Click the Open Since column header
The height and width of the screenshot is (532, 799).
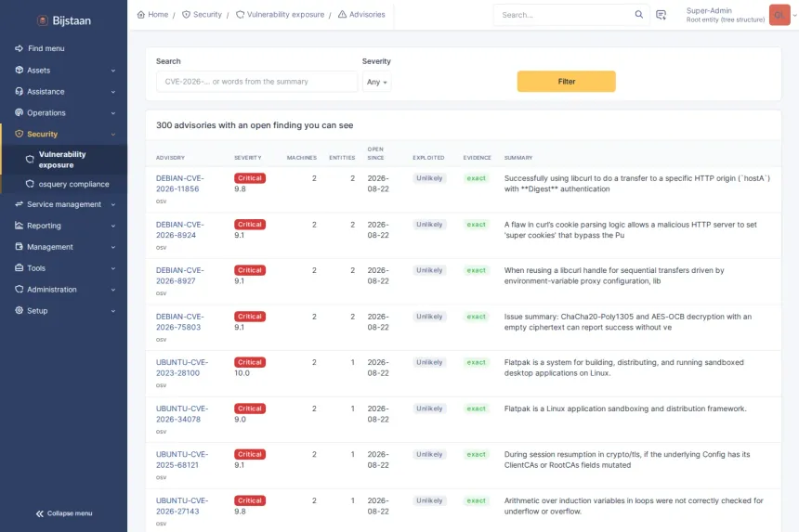(x=375, y=153)
